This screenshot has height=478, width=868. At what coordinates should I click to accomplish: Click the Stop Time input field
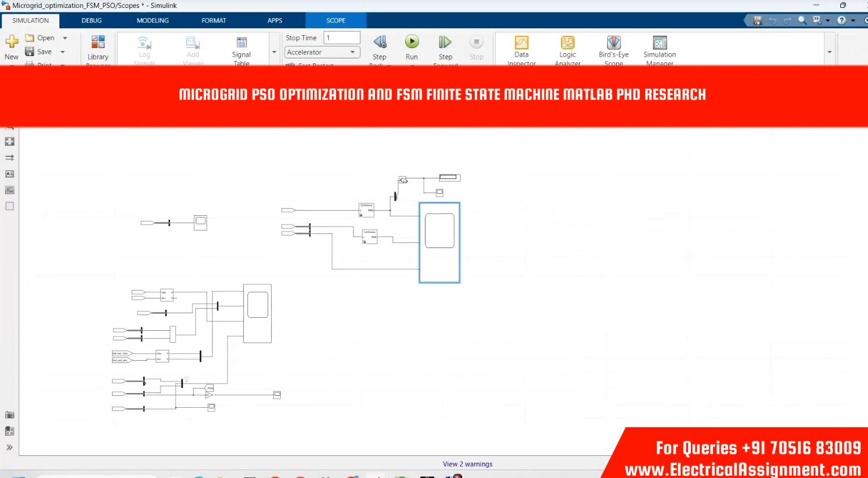click(342, 37)
